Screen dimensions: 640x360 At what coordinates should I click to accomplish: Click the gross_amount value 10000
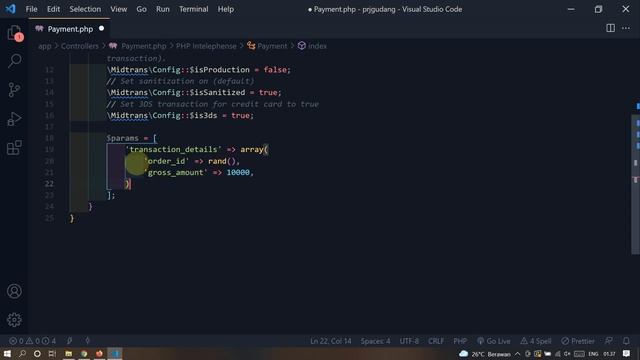(238, 173)
